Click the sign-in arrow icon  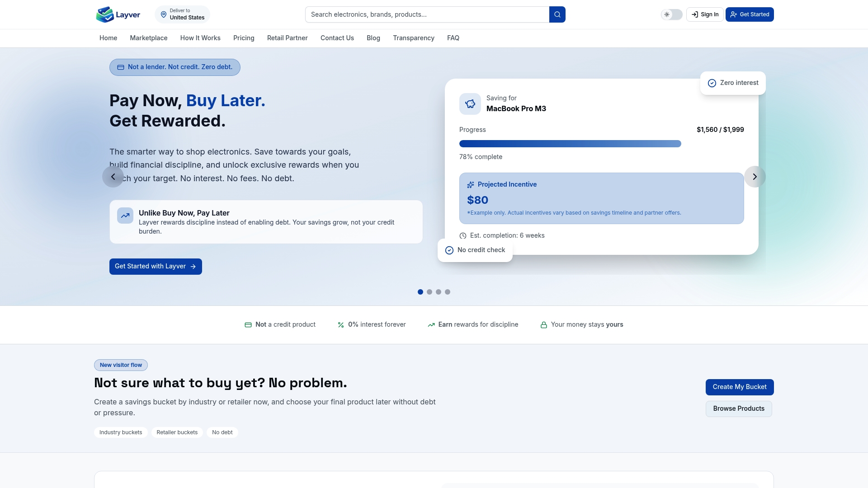pos(695,14)
